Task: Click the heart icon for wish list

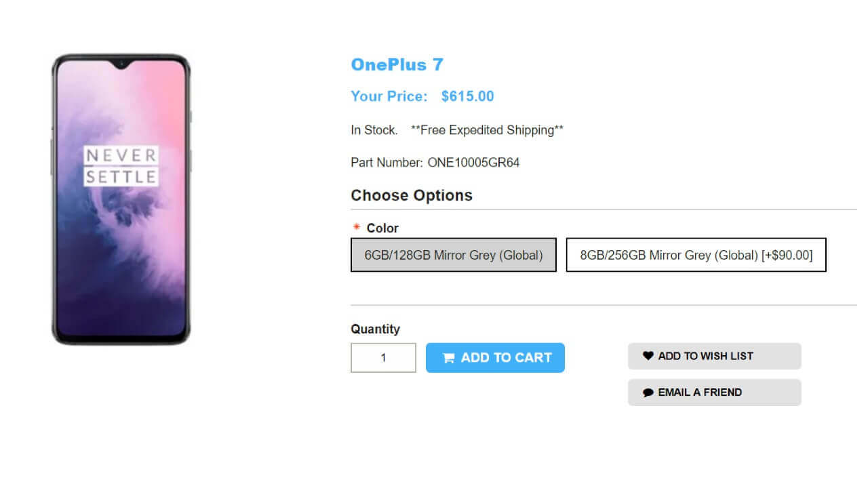Action: pos(648,356)
